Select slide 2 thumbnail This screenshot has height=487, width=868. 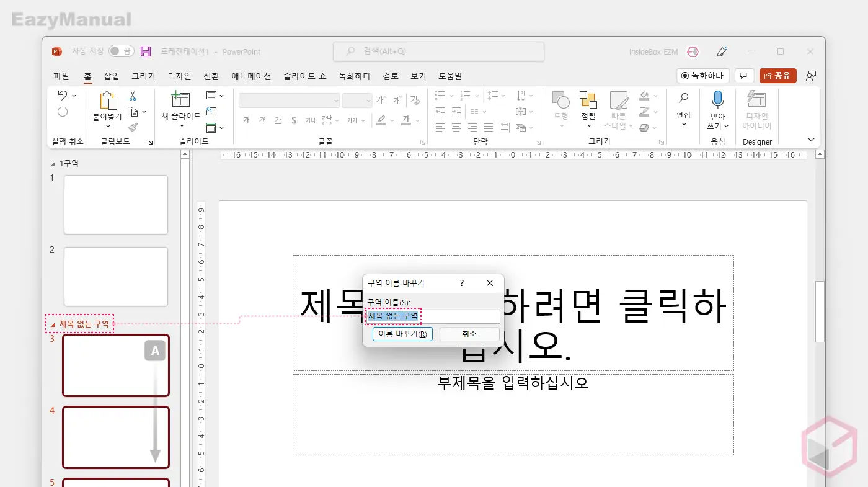(x=116, y=277)
